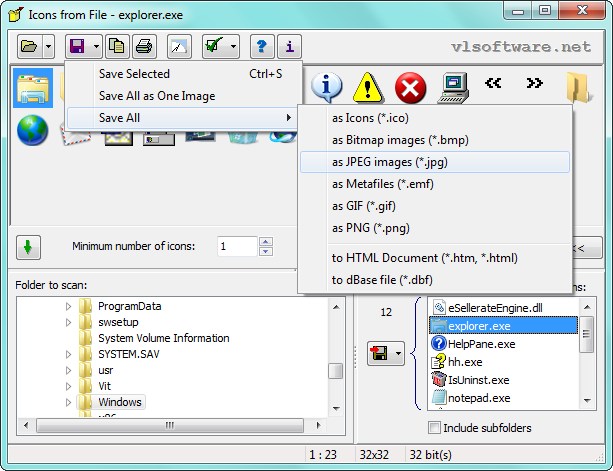Open dropdown arrow beside floppy save-files button
This screenshot has height=471, width=613.
tap(398, 353)
